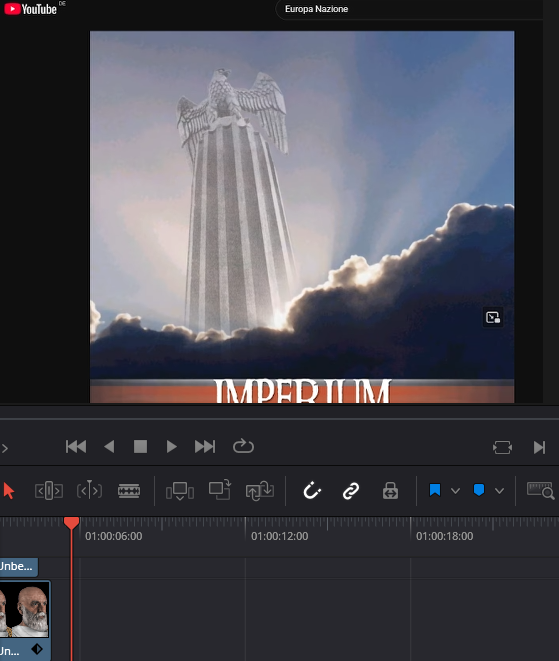Click the IMPERIUM video frame
This screenshot has width=559, height=661.
(302, 217)
